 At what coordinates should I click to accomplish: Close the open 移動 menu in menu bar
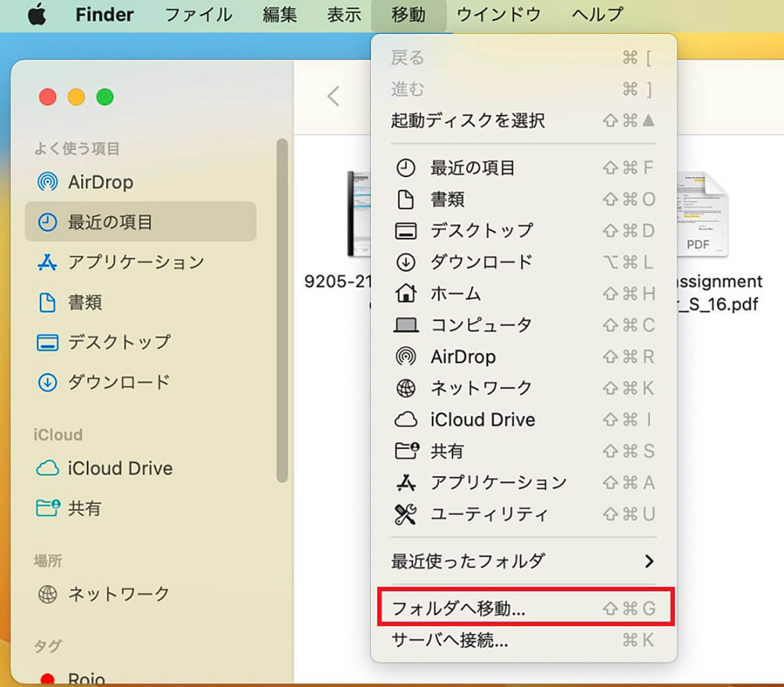(408, 14)
